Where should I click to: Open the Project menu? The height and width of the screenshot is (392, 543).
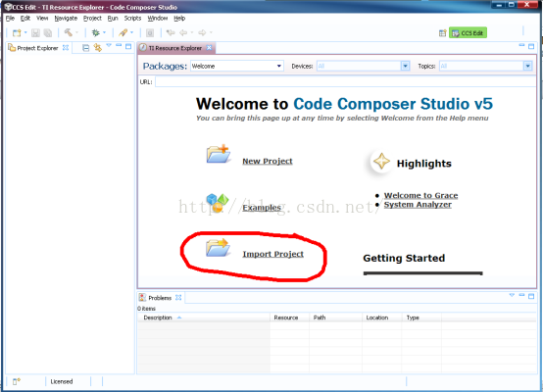(x=92, y=18)
